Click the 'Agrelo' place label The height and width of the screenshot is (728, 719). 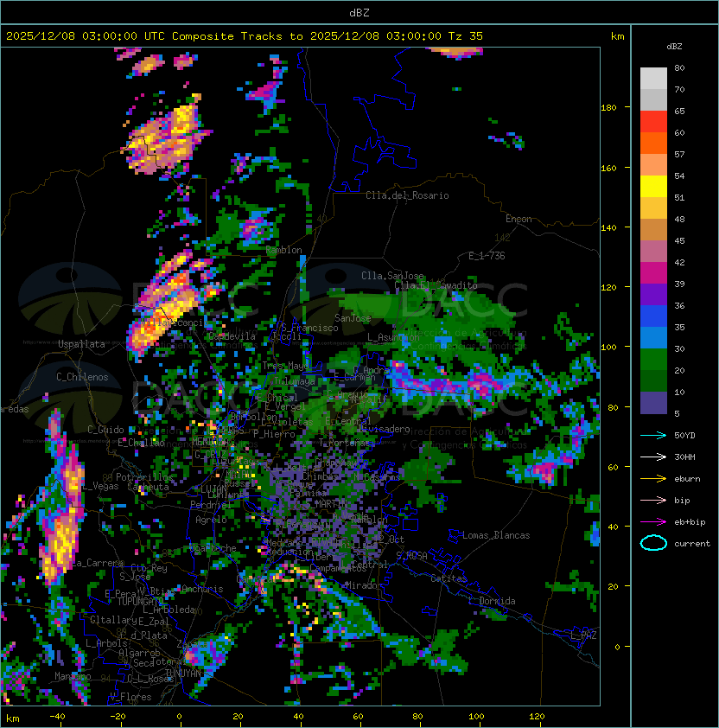tap(211, 520)
